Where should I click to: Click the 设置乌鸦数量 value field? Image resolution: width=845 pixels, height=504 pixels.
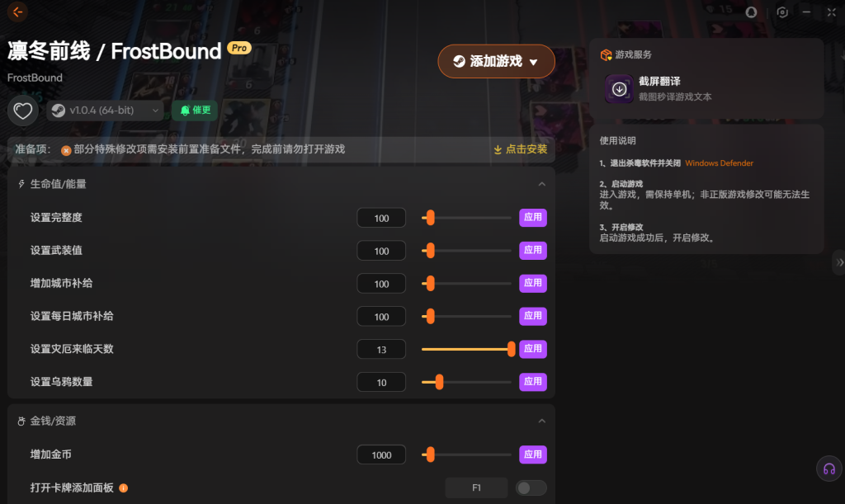[x=381, y=382]
